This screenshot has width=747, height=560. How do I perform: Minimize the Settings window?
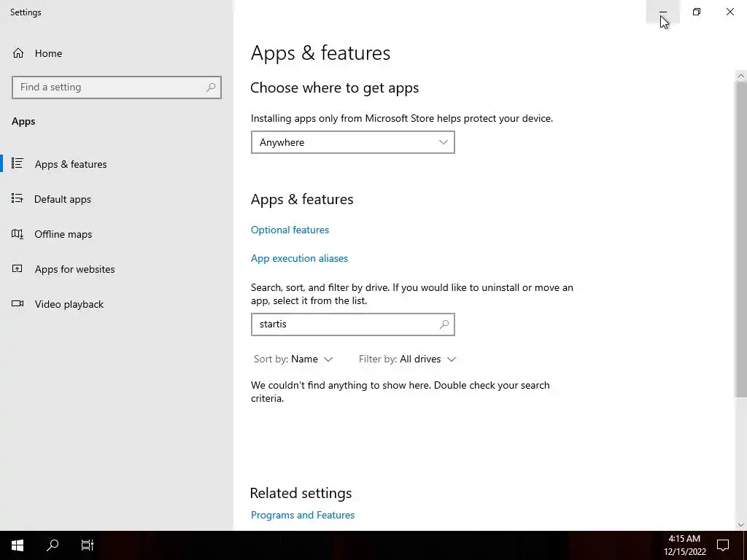coord(662,12)
